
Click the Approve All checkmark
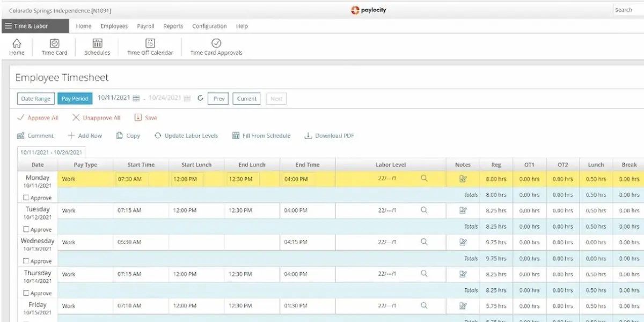point(20,118)
